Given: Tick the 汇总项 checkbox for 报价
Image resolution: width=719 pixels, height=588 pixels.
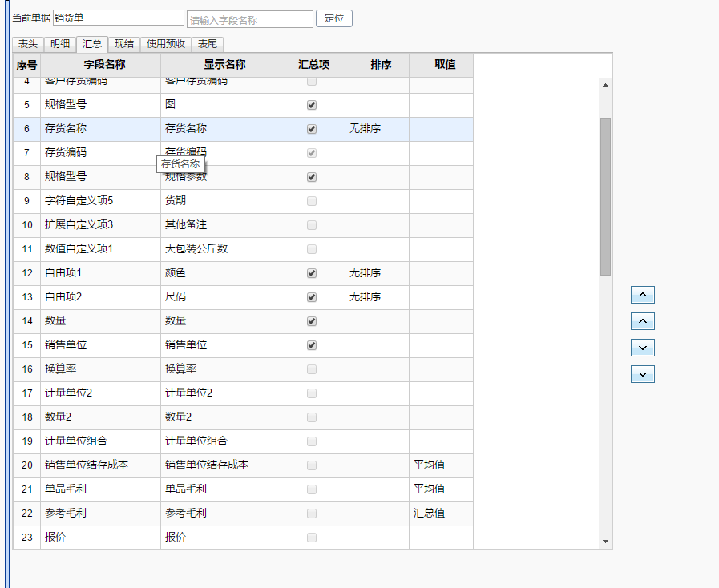Looking at the screenshot, I should [x=312, y=537].
